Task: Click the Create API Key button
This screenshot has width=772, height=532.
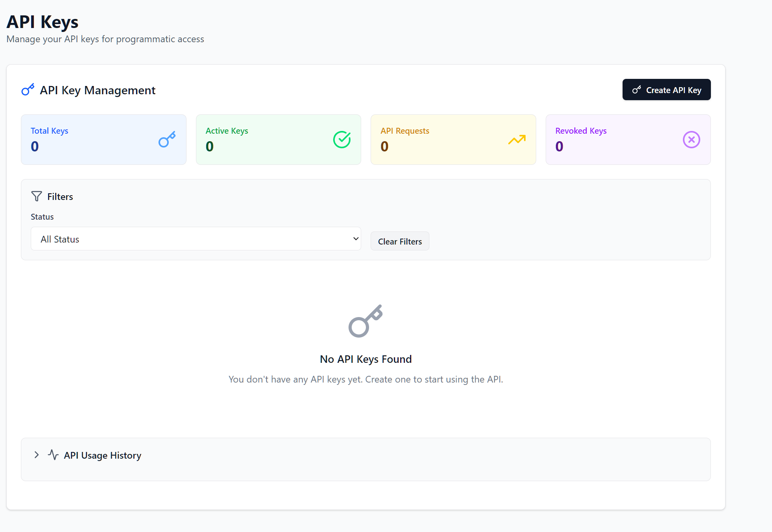Action: [x=666, y=90]
